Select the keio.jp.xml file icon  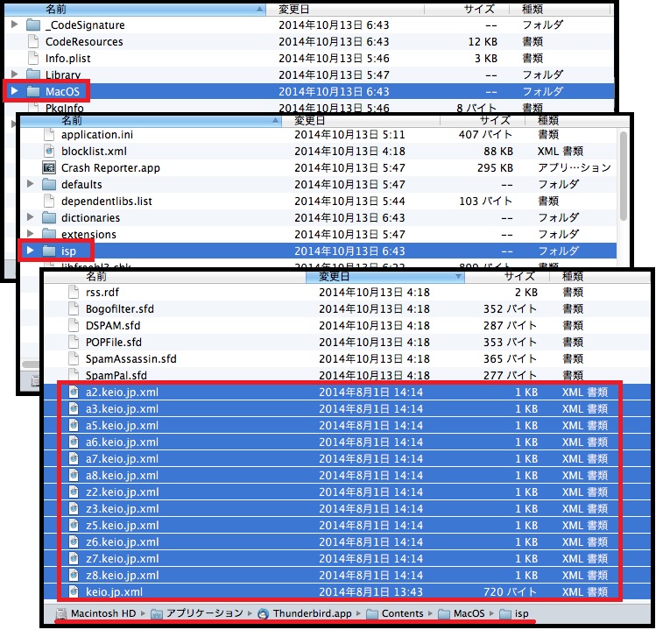[x=74, y=592]
